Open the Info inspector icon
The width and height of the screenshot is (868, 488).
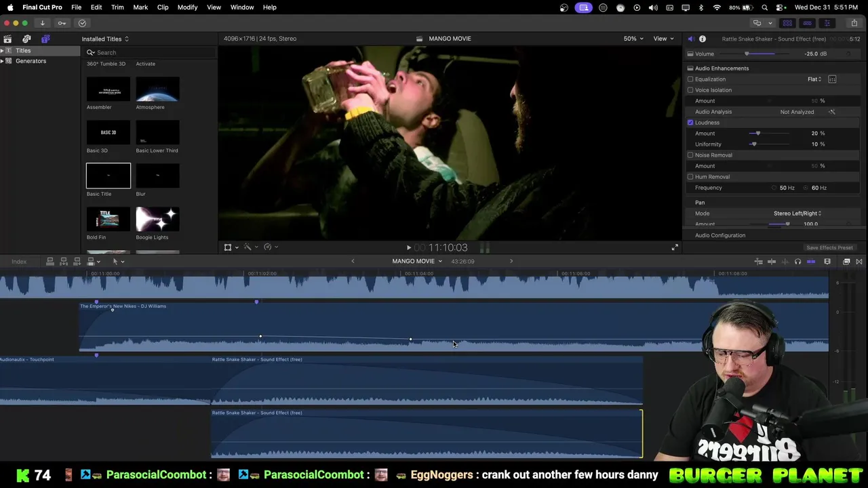[x=703, y=39]
